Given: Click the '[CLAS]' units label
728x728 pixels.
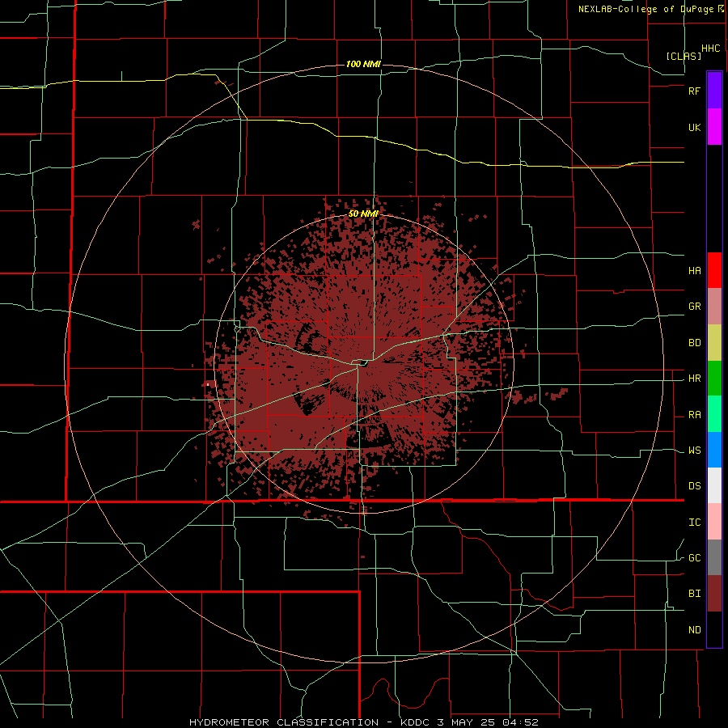Looking at the screenshot, I should tap(684, 56).
